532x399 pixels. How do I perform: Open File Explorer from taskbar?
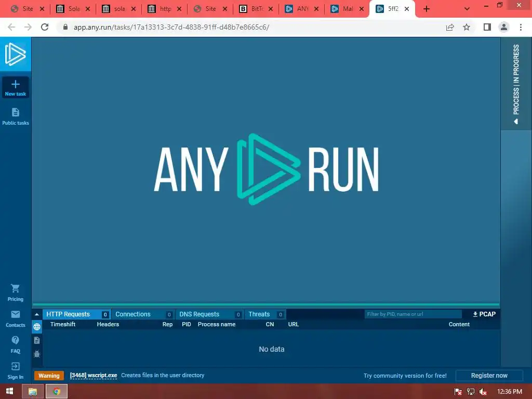click(33, 391)
